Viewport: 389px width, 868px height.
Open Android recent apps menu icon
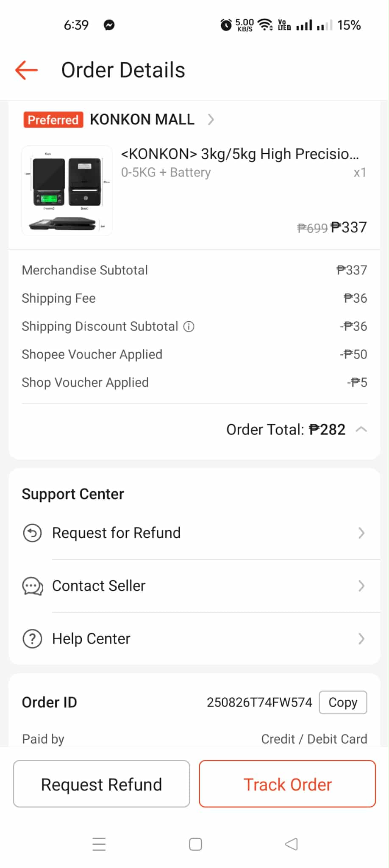coord(99,844)
